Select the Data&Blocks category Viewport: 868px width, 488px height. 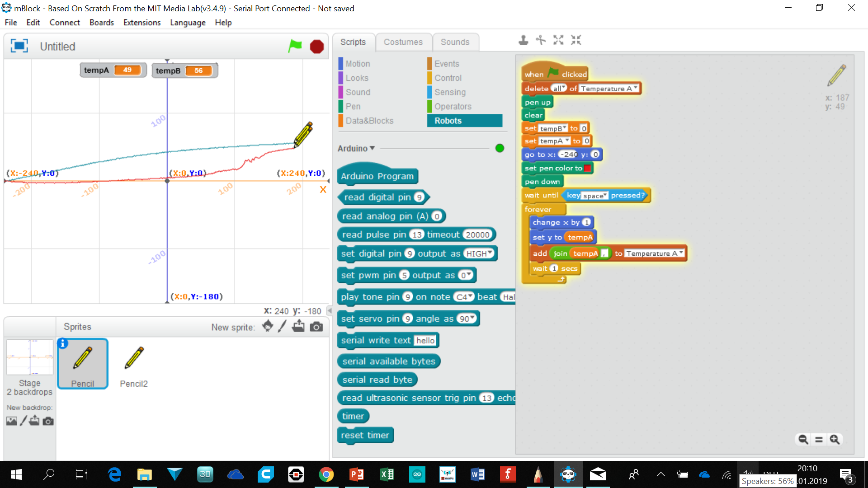pos(369,121)
